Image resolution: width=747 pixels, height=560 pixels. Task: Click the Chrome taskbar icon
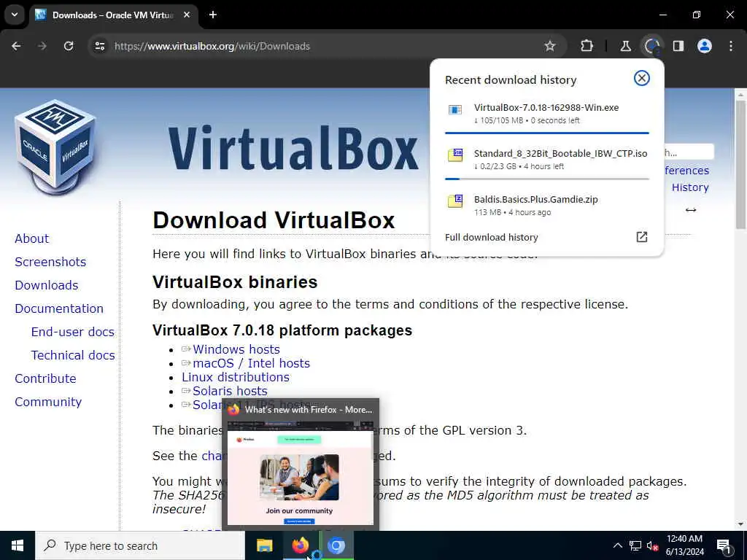pyautogui.click(x=336, y=545)
